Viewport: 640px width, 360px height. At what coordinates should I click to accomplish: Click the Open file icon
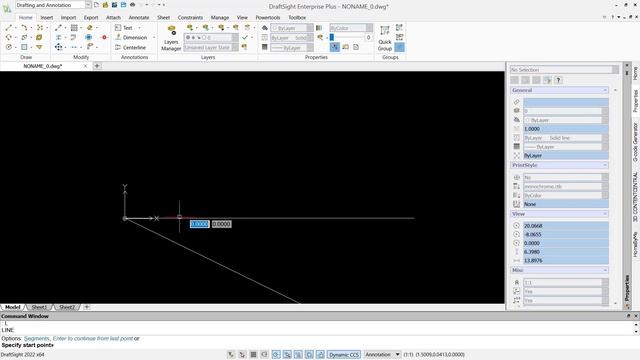[105, 5]
